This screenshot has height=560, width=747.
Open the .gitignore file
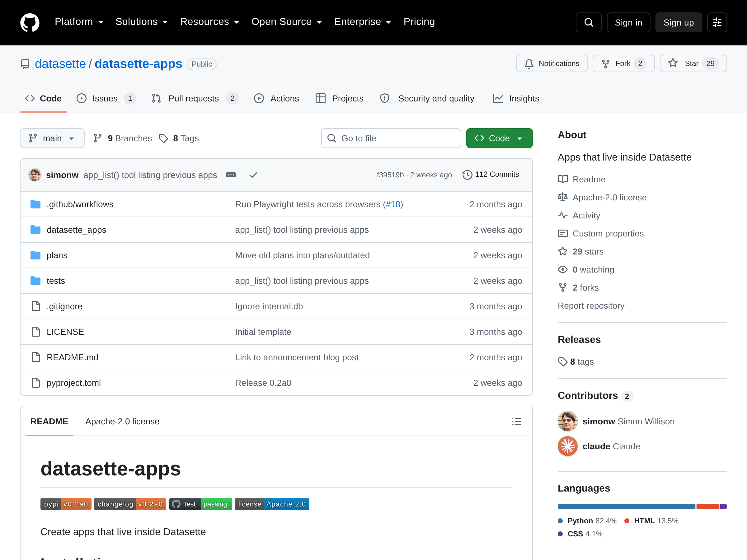64,306
